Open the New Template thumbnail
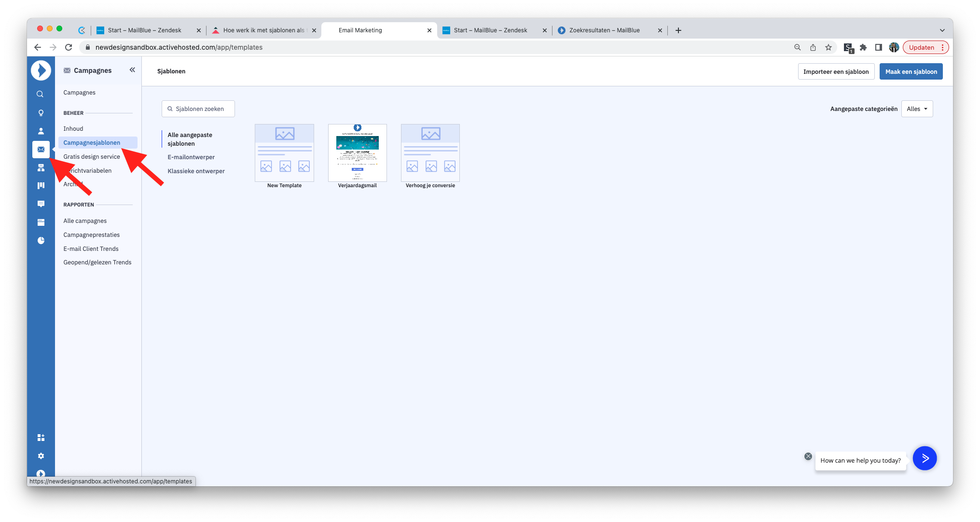The image size is (980, 522). 284,153
